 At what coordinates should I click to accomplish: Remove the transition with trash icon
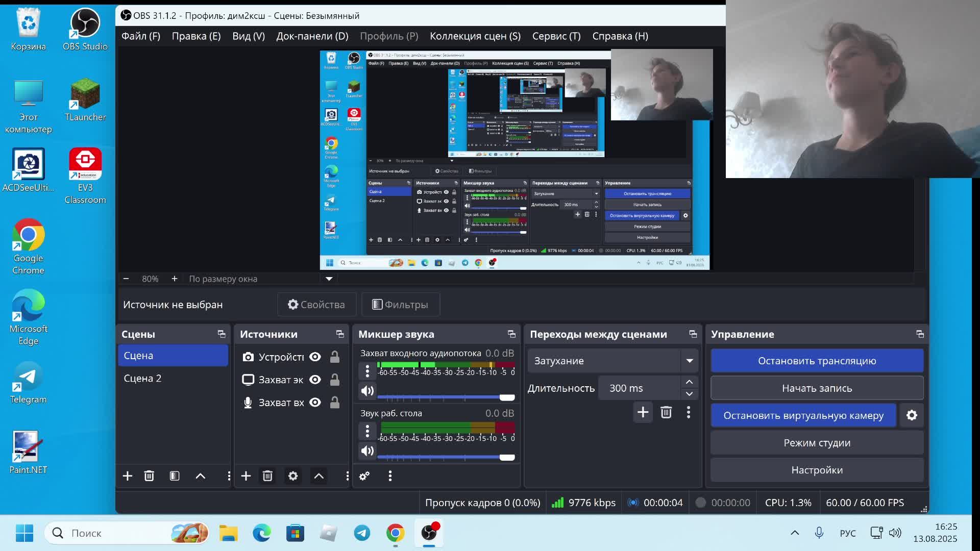coord(666,412)
